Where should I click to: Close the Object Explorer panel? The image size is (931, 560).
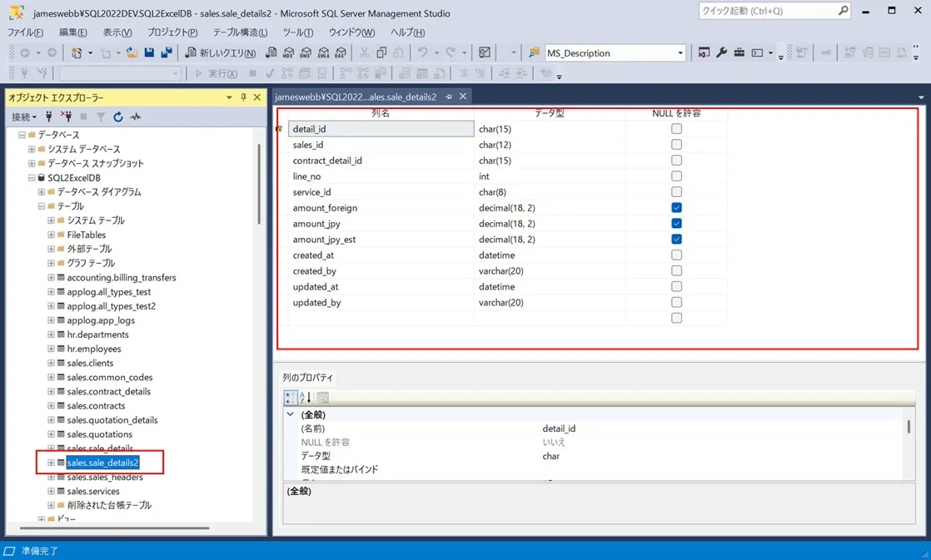click(x=257, y=97)
